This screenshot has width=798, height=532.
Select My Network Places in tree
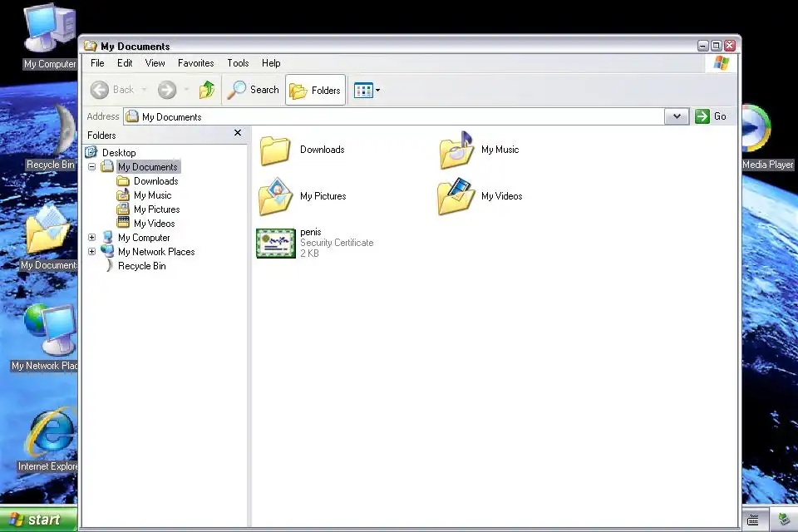[x=156, y=252]
